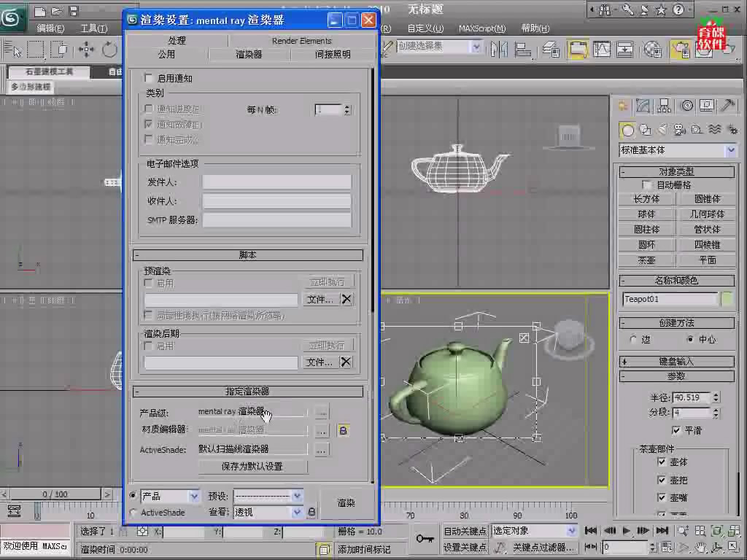747x560 pixels.
Task: Select the Lights category icon
Action: [662, 130]
